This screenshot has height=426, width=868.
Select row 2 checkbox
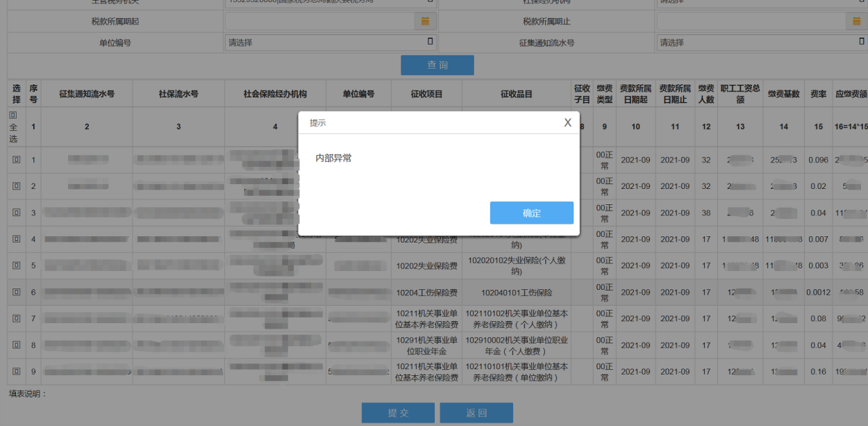pos(16,186)
